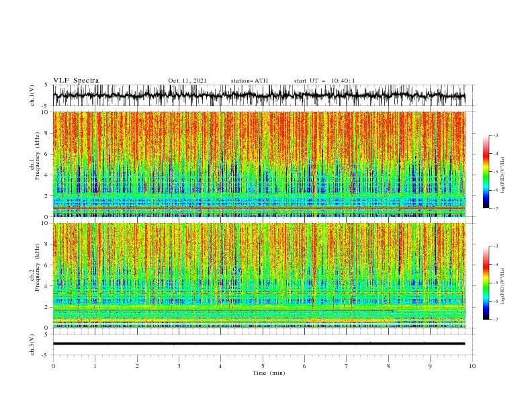Click the lower PSD color scale bar
Screen dimensions: 532x411
point(486,283)
